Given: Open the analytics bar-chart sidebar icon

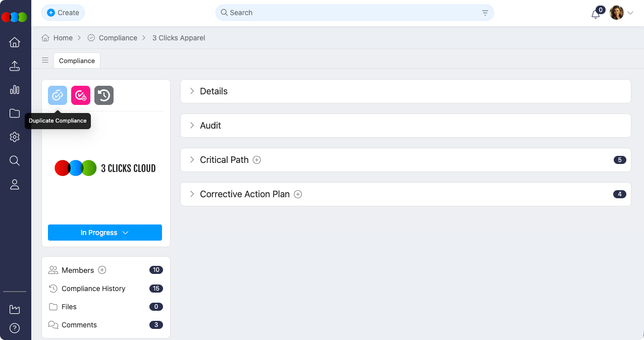Looking at the screenshot, I should [x=15, y=89].
